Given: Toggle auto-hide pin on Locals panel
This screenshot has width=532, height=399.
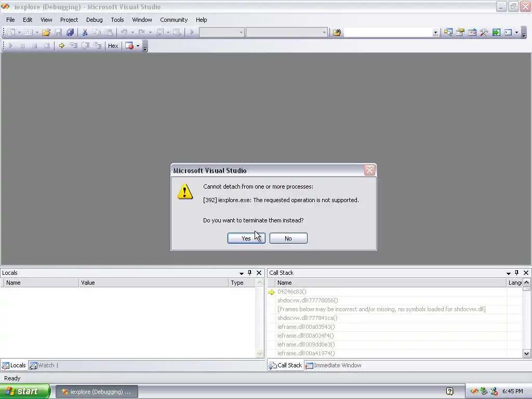Looking at the screenshot, I should coord(250,273).
